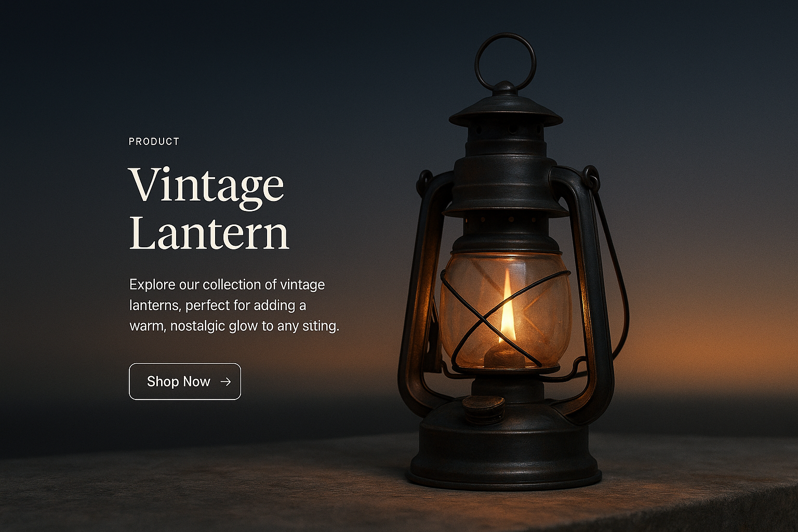Click the "Shop Now" text label
This screenshot has width=798, height=532.
[178, 381]
